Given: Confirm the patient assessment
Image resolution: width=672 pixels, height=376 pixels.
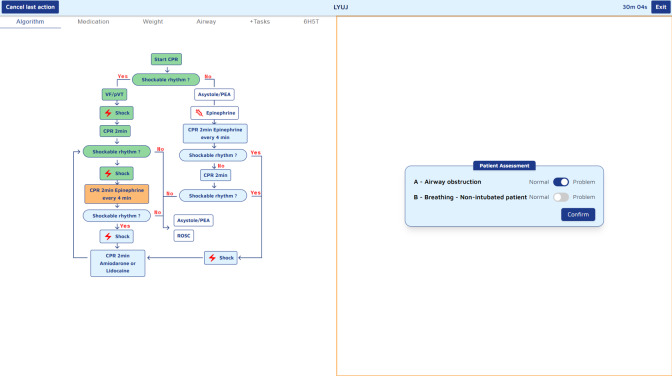Looking at the screenshot, I should coord(578,214).
